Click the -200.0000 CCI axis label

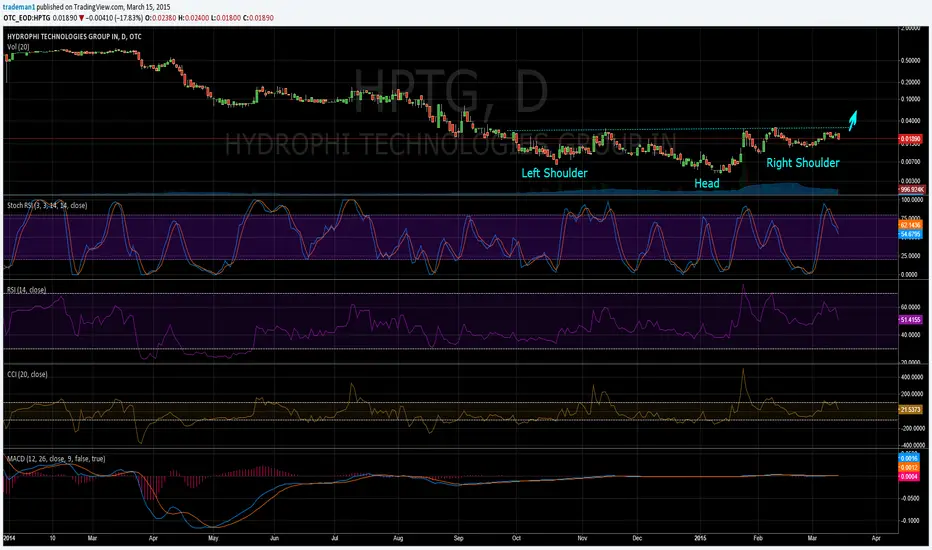(x=913, y=428)
